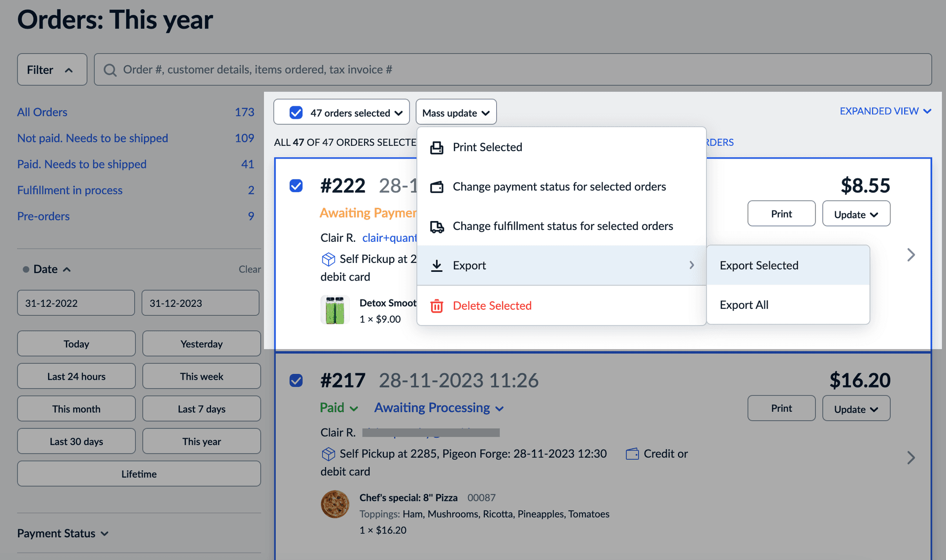Viewport: 946px width, 560px height.
Task: Choose Export Selected from the submenu
Action: (759, 265)
